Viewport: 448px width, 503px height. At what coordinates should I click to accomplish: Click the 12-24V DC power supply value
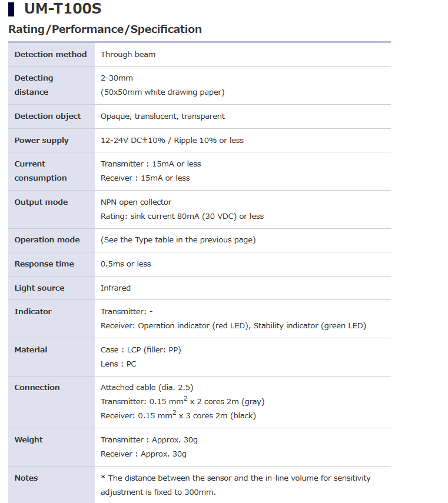pyautogui.click(x=172, y=141)
